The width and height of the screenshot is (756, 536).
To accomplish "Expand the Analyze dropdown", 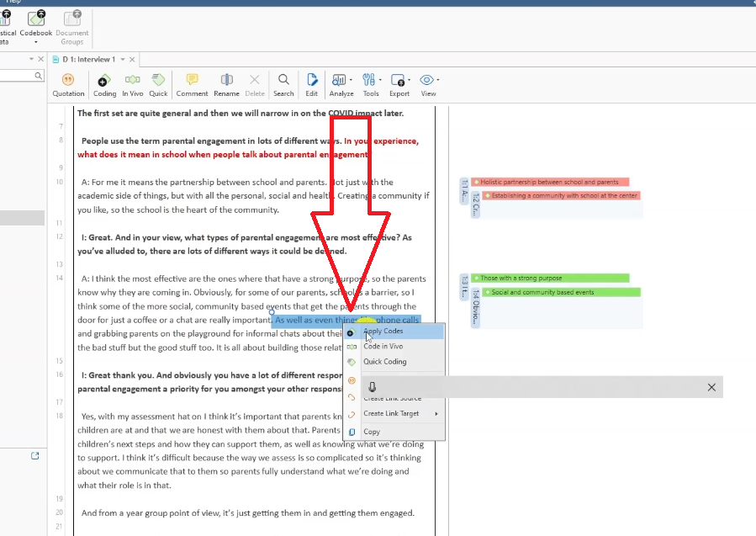I will coord(341,82).
